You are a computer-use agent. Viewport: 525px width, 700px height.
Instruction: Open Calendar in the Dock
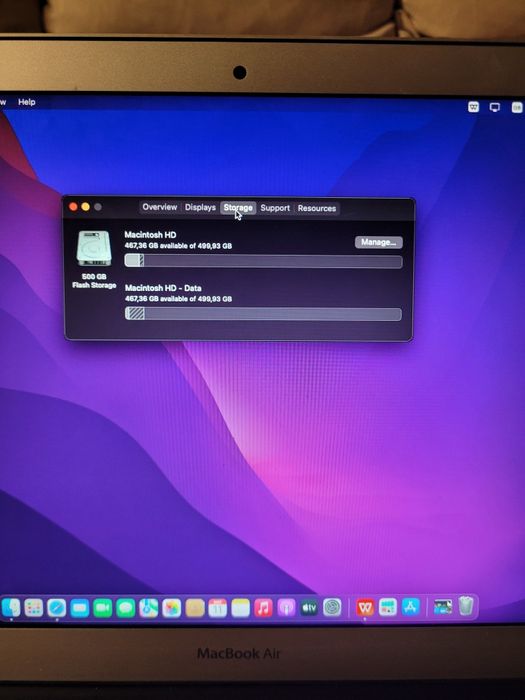tap(217, 608)
